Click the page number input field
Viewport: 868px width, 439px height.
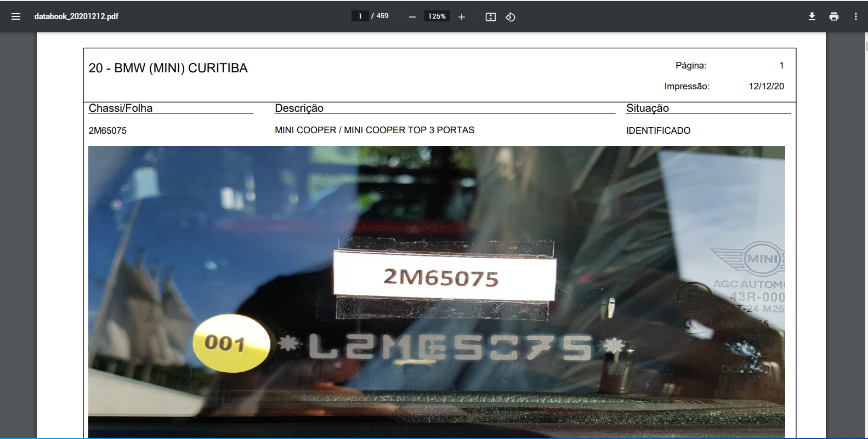click(360, 16)
